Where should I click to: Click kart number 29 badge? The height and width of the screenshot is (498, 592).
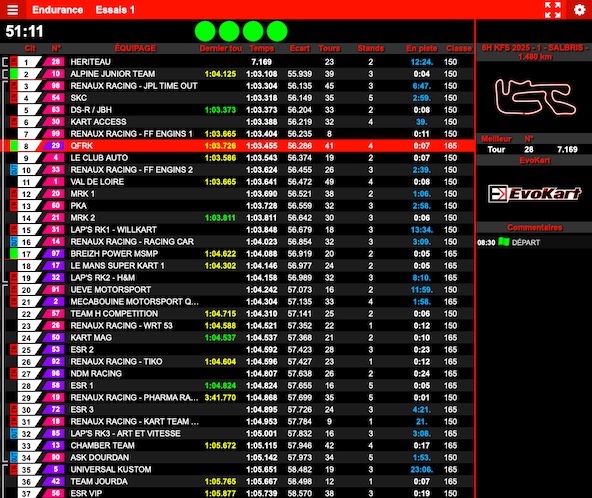pyautogui.click(x=55, y=145)
